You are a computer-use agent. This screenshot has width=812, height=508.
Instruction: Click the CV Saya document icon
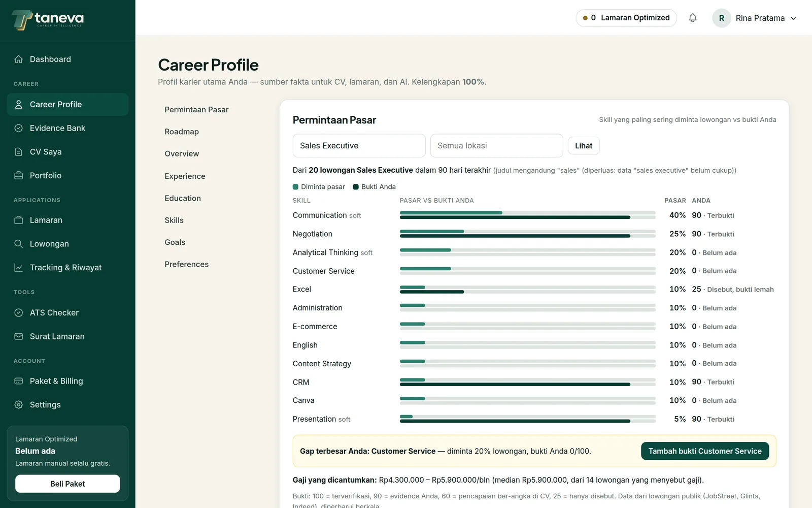pos(19,152)
